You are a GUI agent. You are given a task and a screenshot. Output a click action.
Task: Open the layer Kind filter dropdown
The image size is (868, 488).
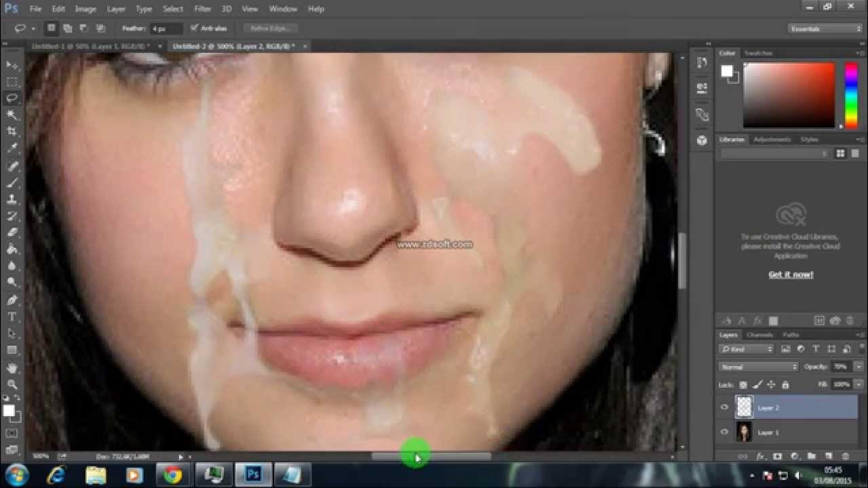pyautogui.click(x=747, y=349)
